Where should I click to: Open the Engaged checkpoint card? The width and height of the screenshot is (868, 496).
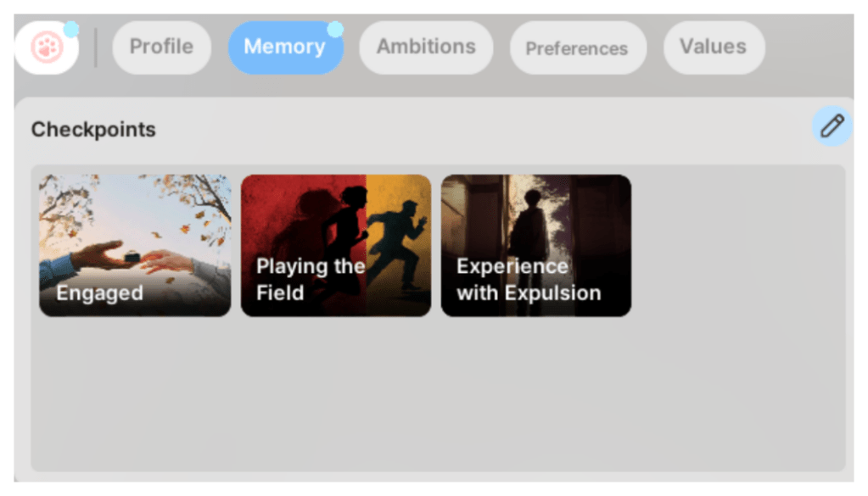(x=135, y=245)
